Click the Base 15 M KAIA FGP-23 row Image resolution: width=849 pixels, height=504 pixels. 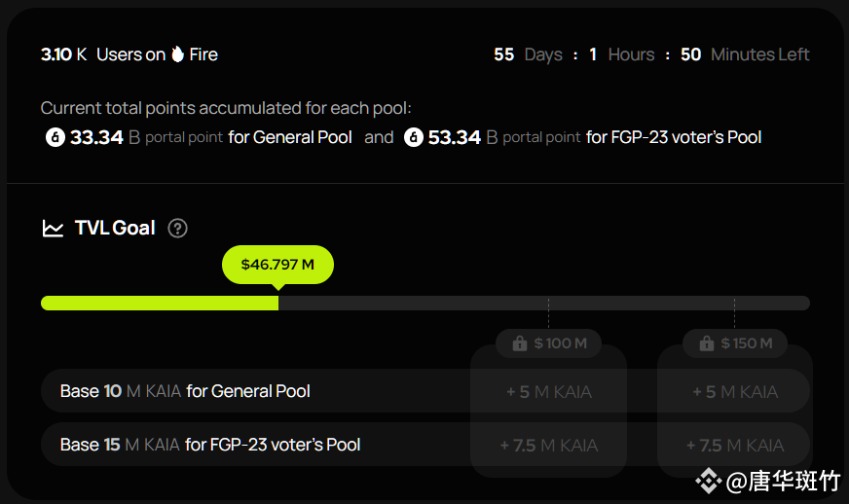pyautogui.click(x=425, y=445)
